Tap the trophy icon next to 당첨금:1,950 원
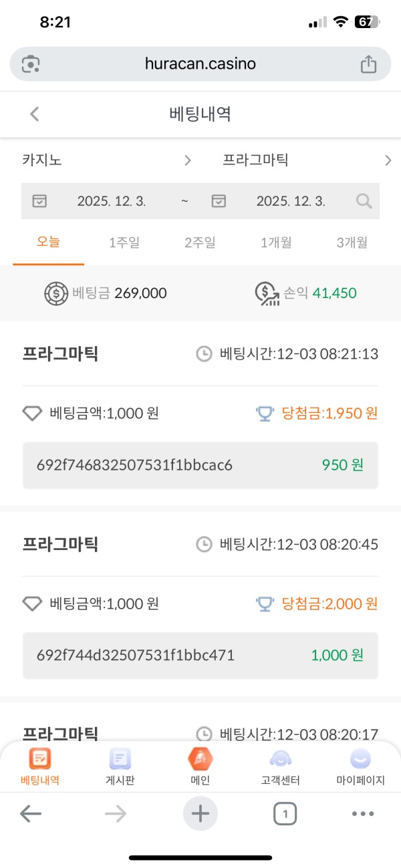Viewport: 401px width, 868px height. coord(264,413)
